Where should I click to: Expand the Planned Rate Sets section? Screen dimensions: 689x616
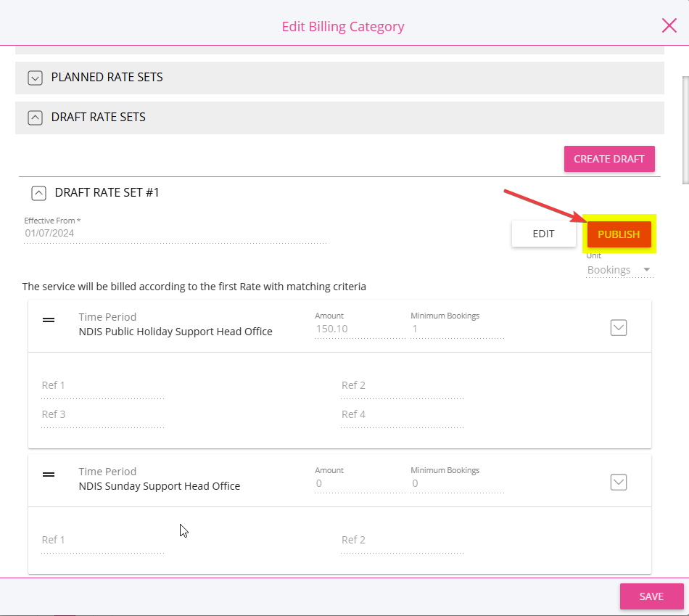click(x=35, y=78)
